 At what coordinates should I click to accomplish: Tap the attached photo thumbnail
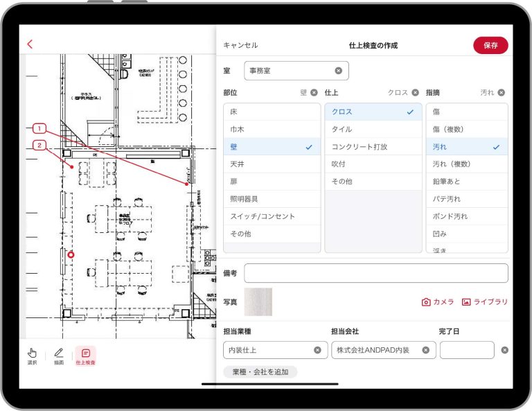click(258, 302)
